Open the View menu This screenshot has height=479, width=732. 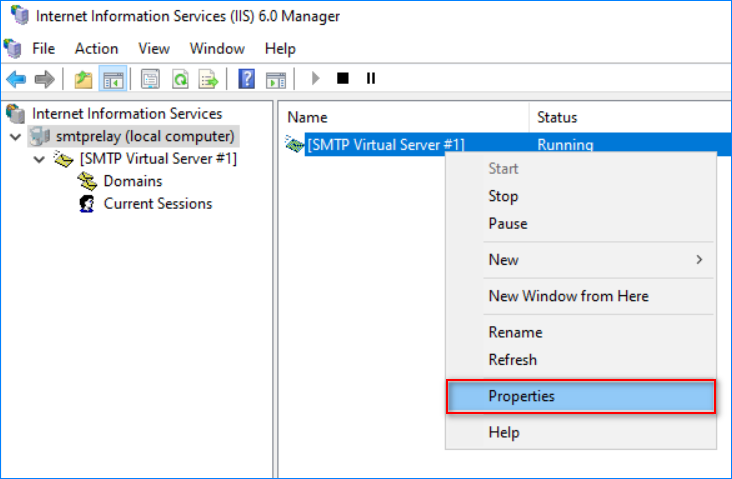tap(154, 49)
